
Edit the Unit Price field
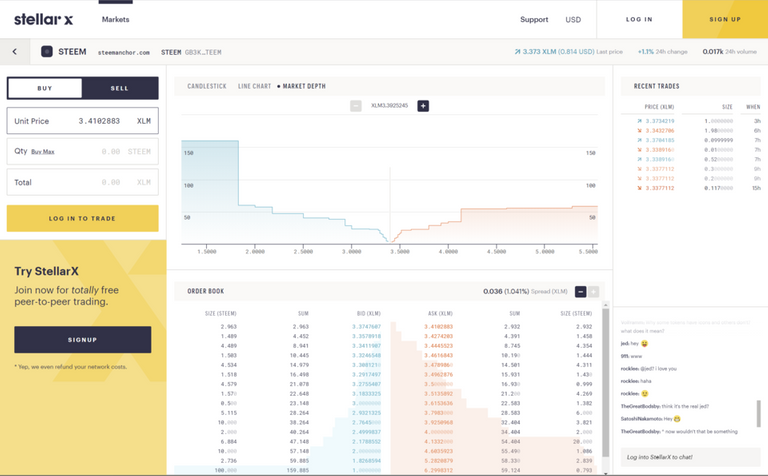click(x=82, y=121)
